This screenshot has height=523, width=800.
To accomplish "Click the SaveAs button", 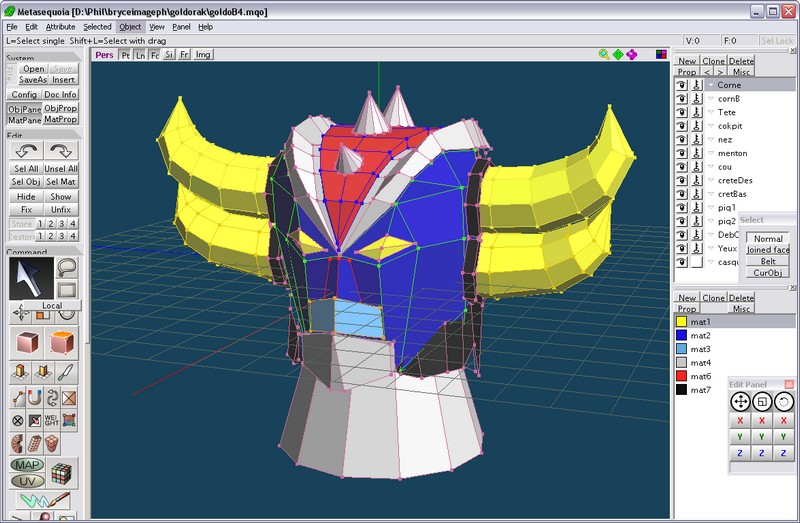I will pos(33,80).
